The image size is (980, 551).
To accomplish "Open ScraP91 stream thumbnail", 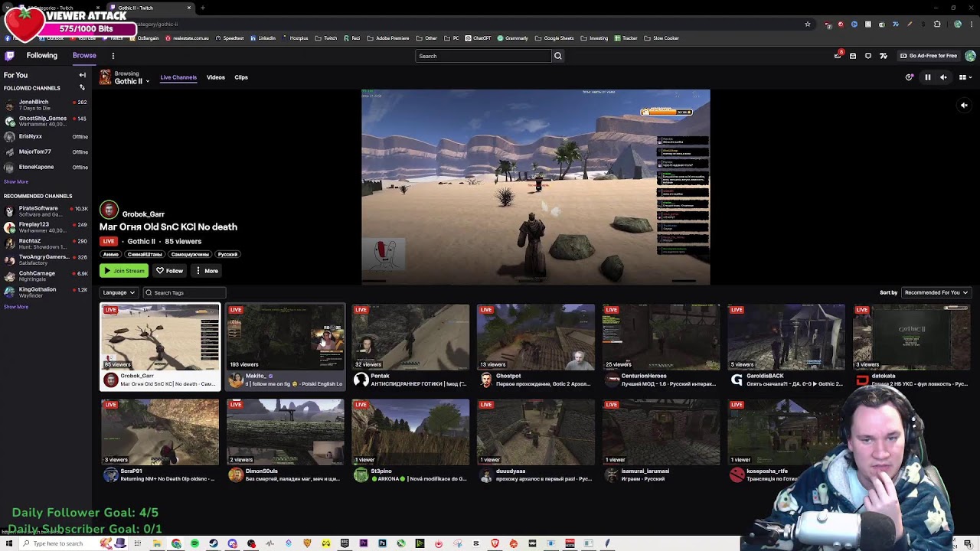I will (x=160, y=432).
